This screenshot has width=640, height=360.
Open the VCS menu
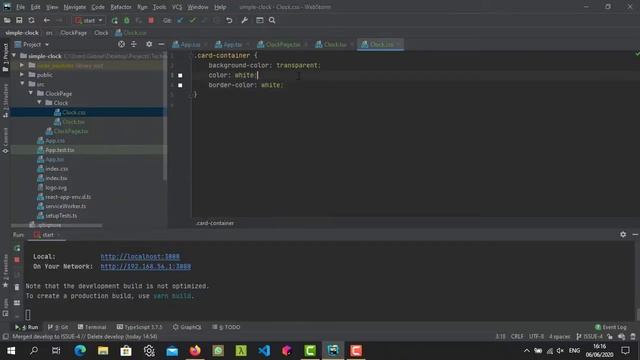pos(177,7)
